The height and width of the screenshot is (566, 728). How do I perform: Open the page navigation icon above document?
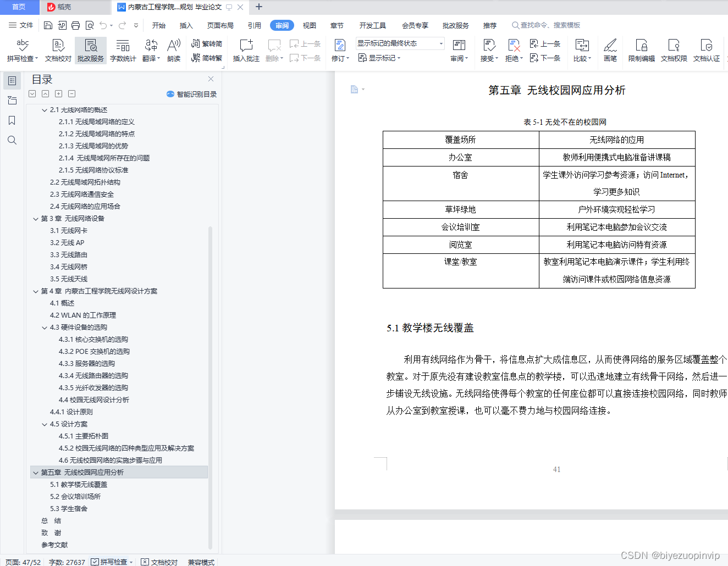pos(357,90)
